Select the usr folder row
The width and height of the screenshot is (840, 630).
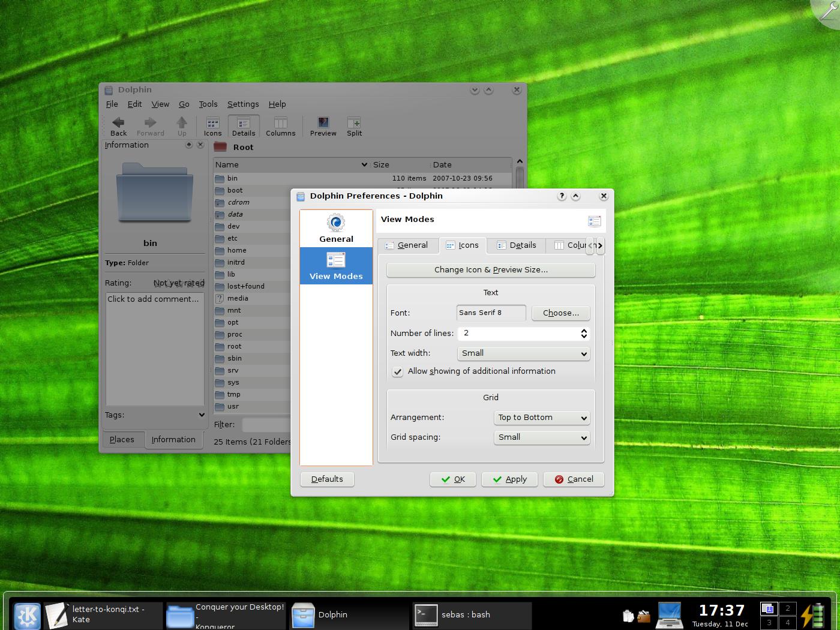[233, 406]
